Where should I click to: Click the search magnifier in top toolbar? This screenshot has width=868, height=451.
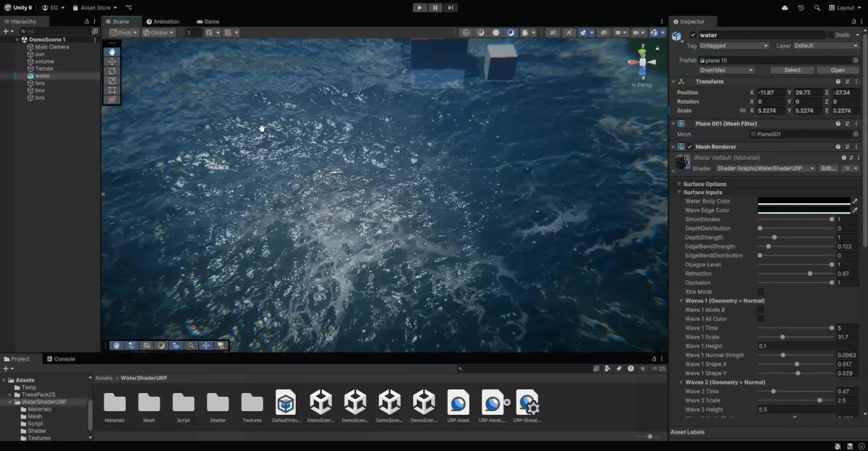(x=817, y=7)
